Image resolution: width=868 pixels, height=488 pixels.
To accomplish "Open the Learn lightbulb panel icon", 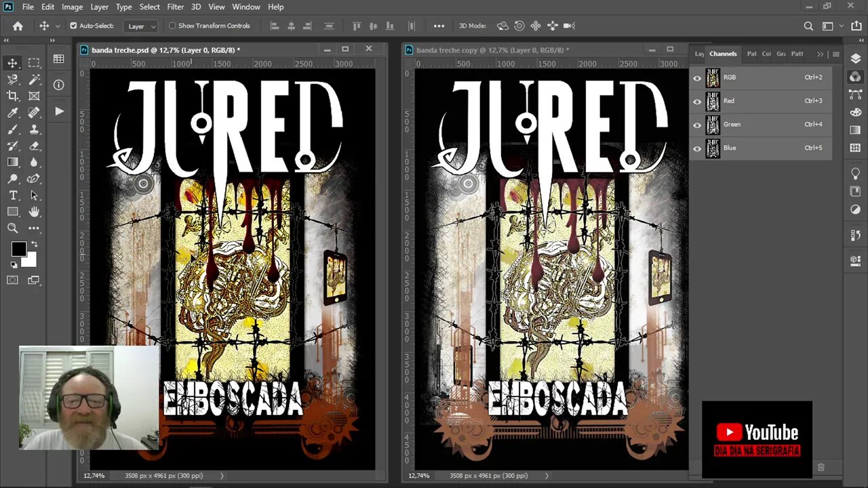I will click(855, 174).
